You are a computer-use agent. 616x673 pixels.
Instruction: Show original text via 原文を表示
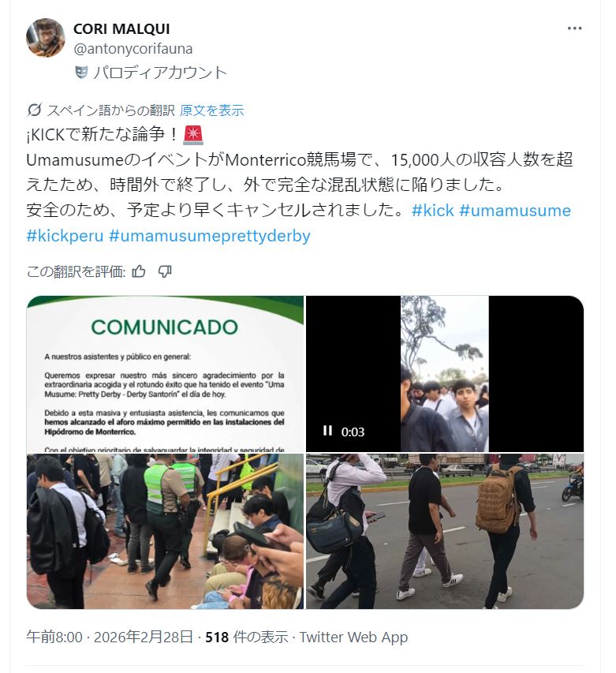point(212,110)
